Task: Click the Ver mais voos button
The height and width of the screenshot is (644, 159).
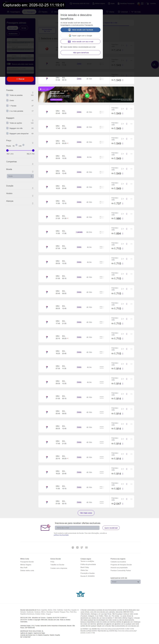Action: [x=86, y=513]
